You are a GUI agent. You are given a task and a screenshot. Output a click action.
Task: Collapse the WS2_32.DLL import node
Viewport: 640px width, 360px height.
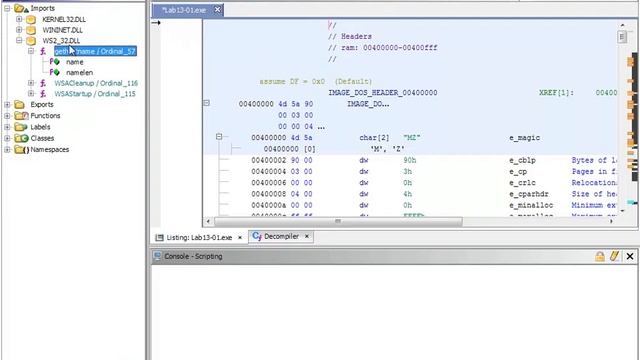coord(19,40)
